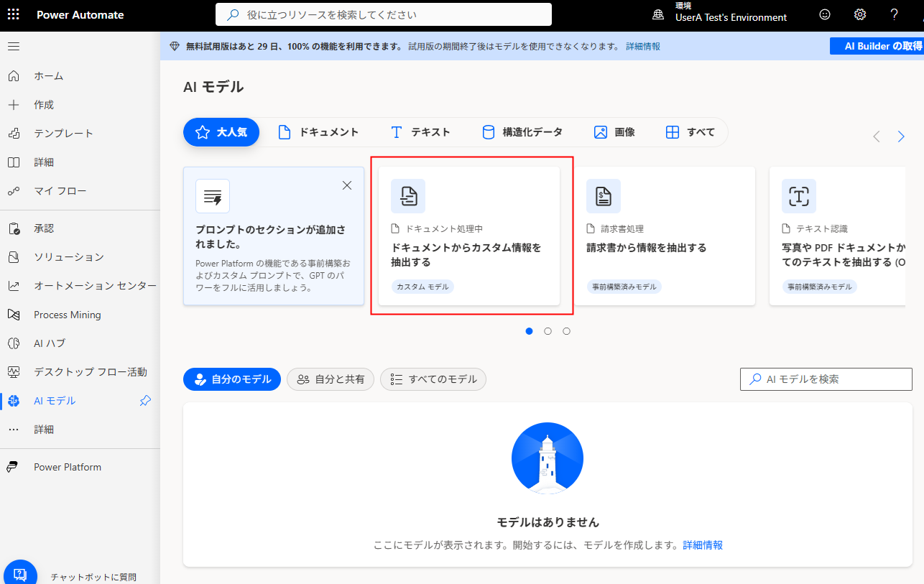This screenshot has height=584, width=924.
Task: Open the environment picker icon
Action: [658, 15]
